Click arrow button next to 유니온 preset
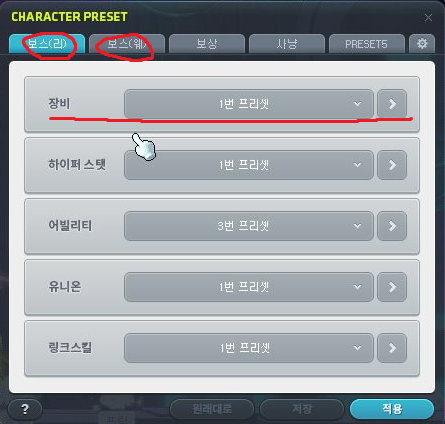This screenshot has width=445, height=424. [x=392, y=287]
